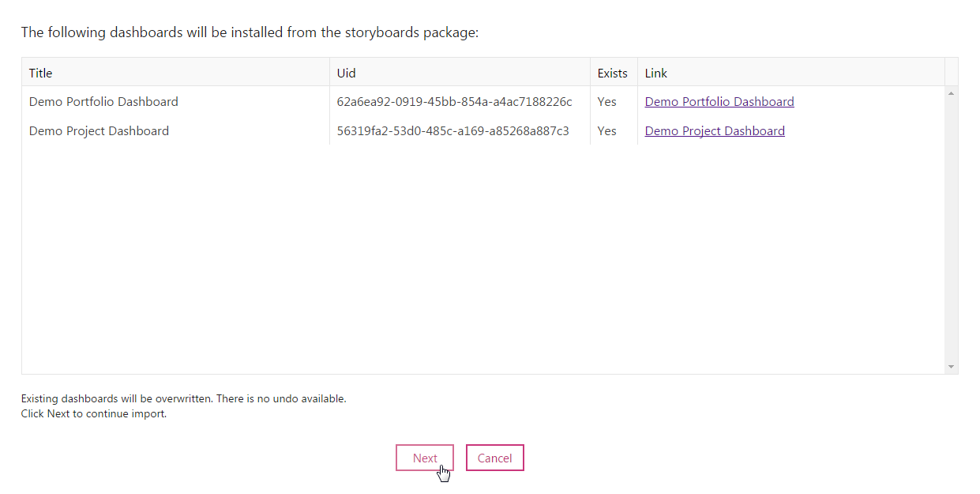
Task: Open the Demo Portfolio Dashboard link
Action: pyautogui.click(x=719, y=102)
